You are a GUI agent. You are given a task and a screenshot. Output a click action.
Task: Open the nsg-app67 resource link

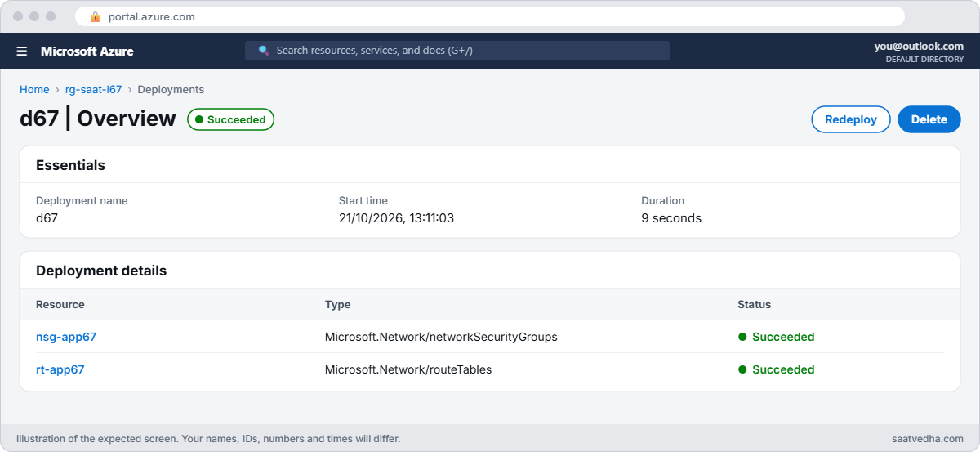click(66, 337)
